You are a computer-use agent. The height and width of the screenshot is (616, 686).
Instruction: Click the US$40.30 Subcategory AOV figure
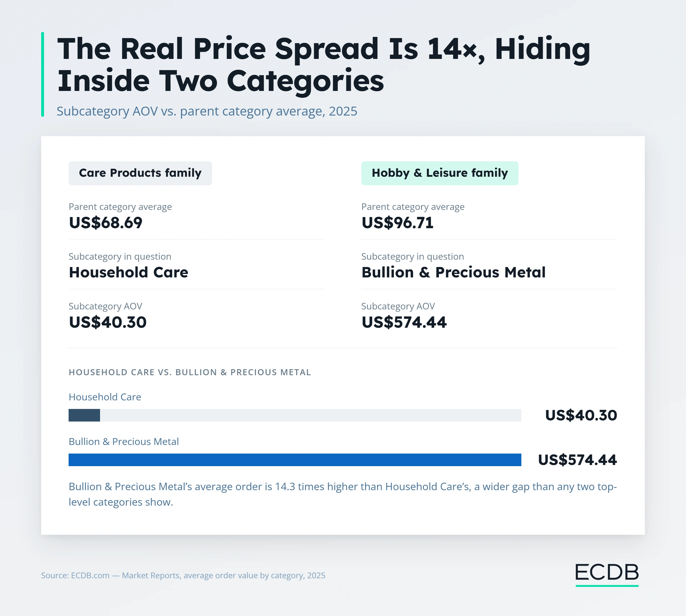coord(107,322)
